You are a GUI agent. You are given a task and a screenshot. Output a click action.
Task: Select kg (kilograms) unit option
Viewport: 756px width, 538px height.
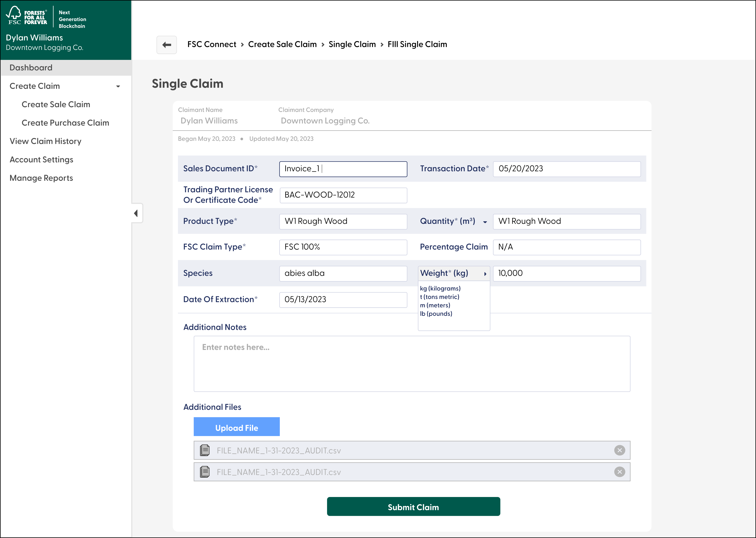[440, 288]
